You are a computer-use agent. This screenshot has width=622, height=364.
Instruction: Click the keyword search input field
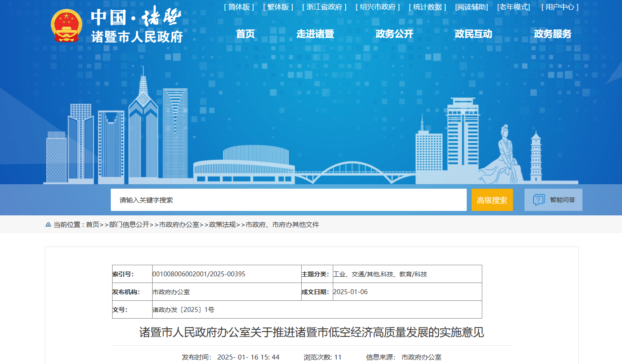point(288,200)
